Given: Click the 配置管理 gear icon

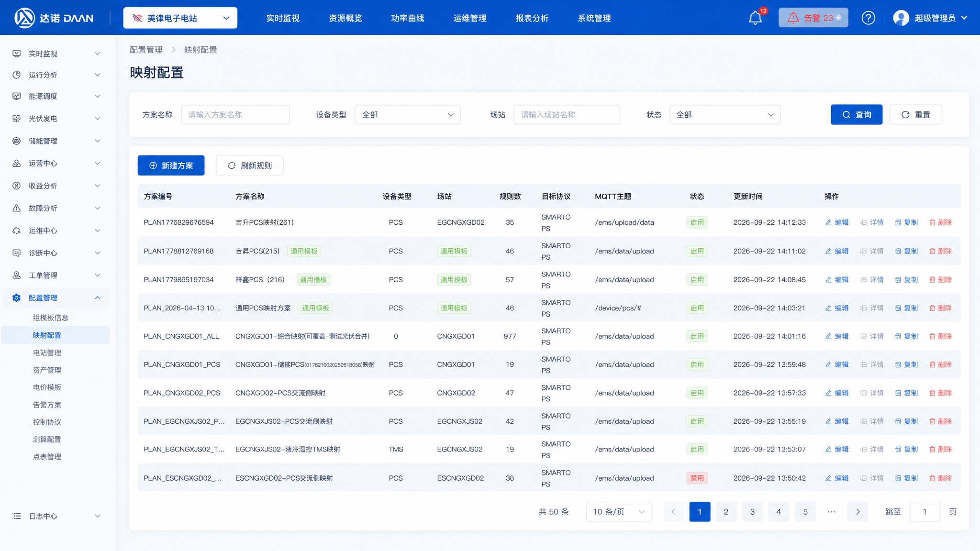Looking at the screenshot, I should [17, 298].
